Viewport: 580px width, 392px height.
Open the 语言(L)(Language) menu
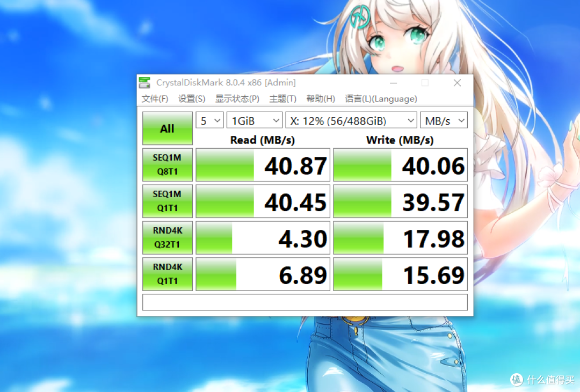click(x=381, y=99)
